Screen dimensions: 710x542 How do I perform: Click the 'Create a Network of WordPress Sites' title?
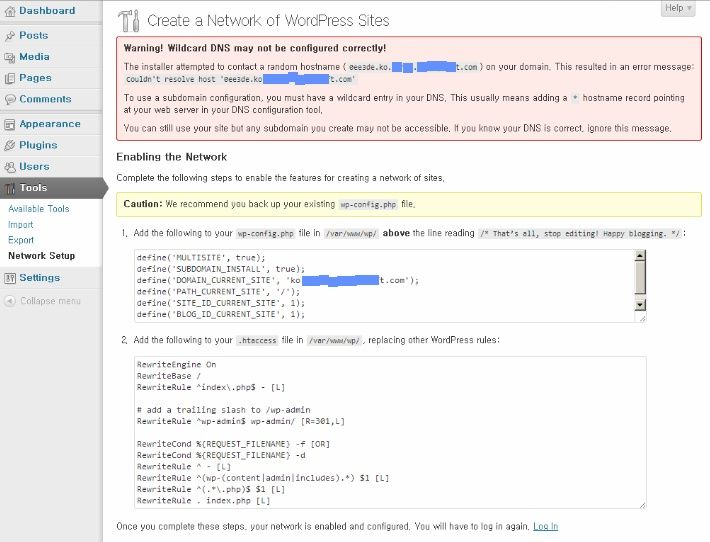click(x=268, y=20)
